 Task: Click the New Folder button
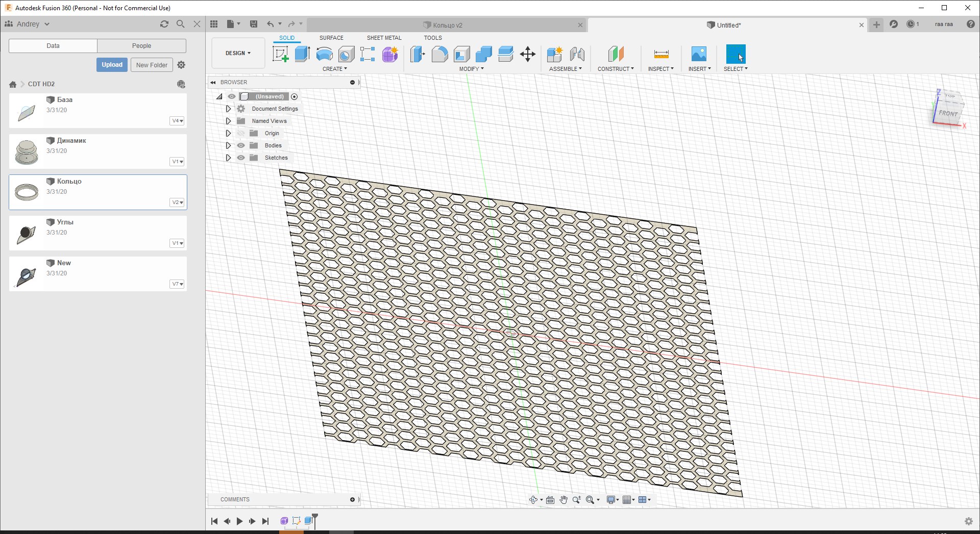(x=152, y=65)
